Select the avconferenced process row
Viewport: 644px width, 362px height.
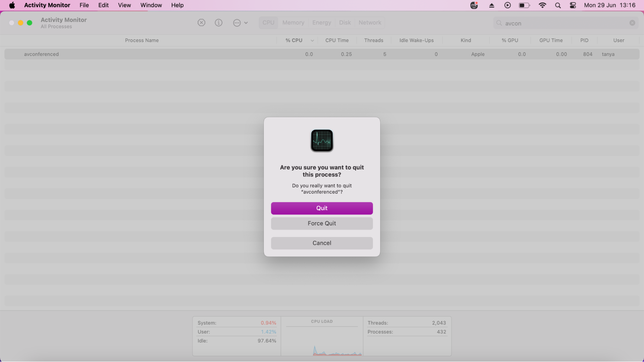tap(322, 54)
